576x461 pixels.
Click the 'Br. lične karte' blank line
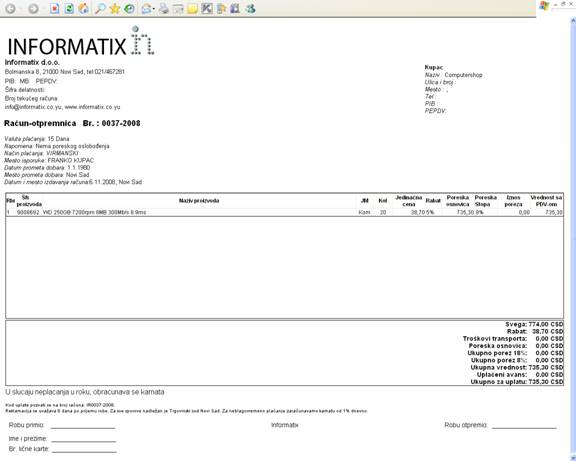pyautogui.click(x=84, y=450)
